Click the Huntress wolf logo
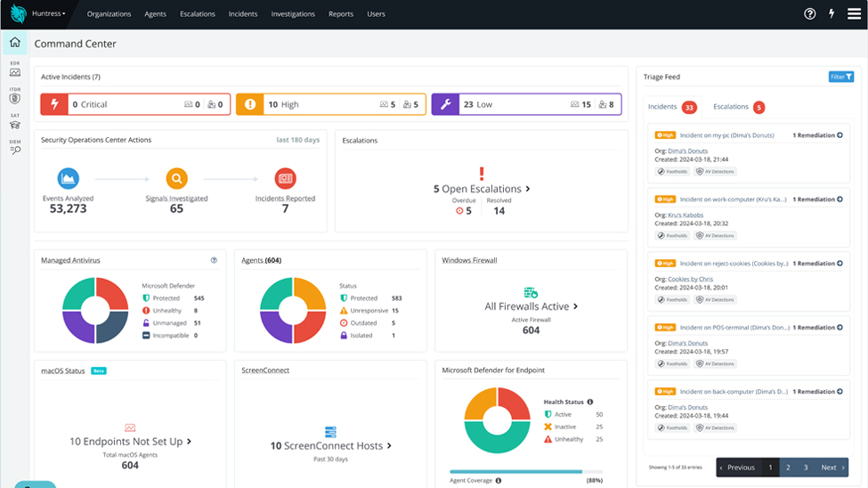Image resolution: width=868 pixels, height=488 pixels. click(x=18, y=14)
